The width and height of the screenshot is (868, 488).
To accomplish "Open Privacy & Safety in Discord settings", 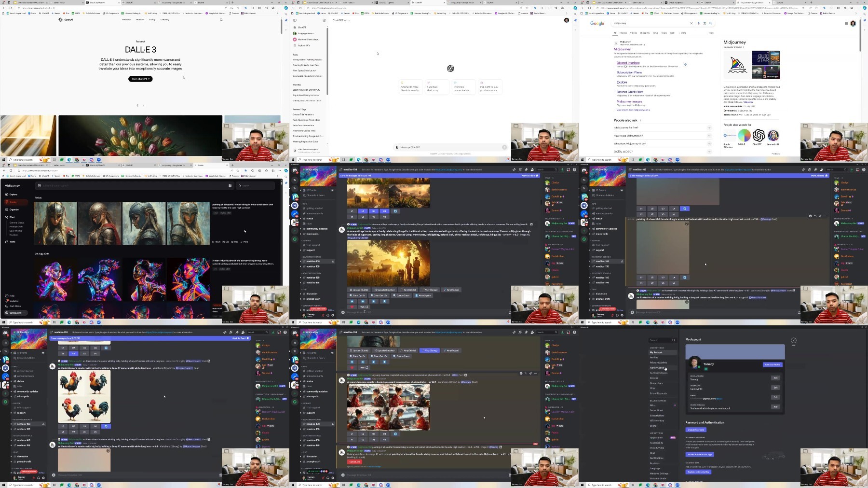I will point(659,363).
